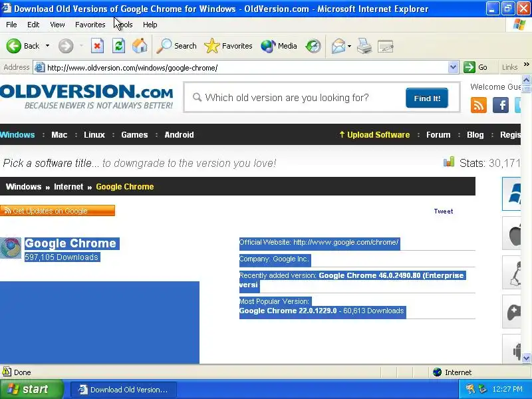Expand the Links toolbar chevron

pyautogui.click(x=526, y=64)
